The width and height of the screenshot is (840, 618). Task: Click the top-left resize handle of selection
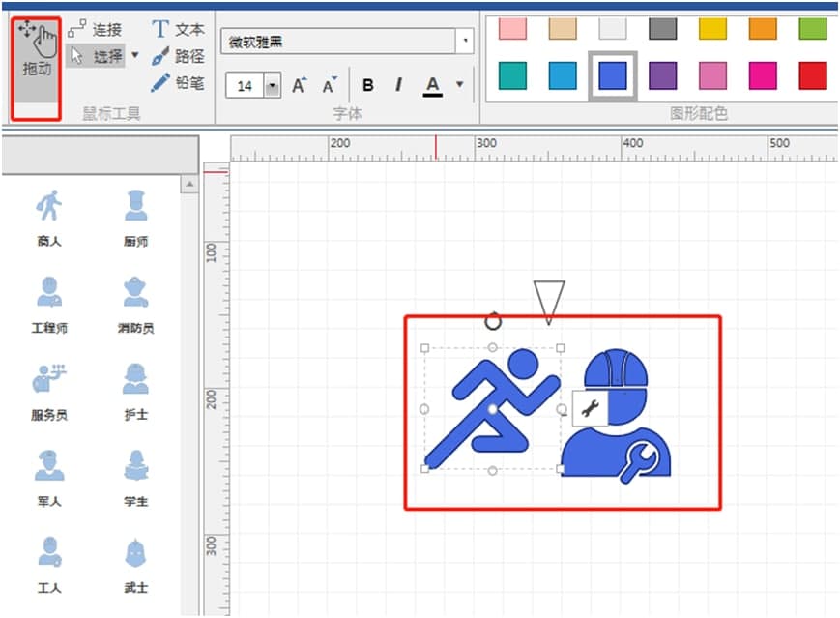[424, 348]
